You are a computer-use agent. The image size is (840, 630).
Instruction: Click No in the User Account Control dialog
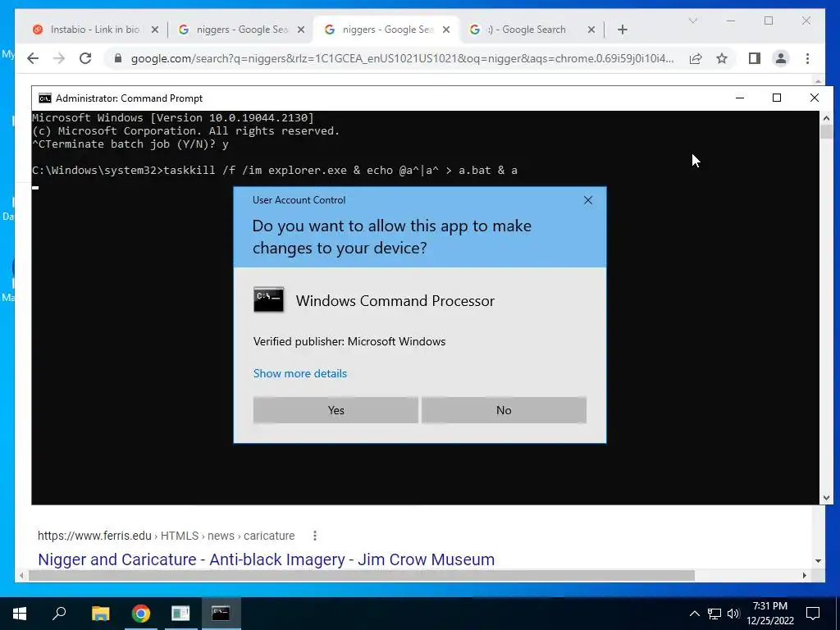tap(504, 410)
